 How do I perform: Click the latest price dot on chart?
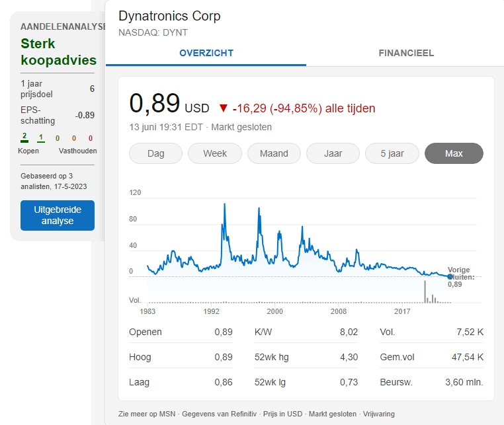(x=450, y=276)
